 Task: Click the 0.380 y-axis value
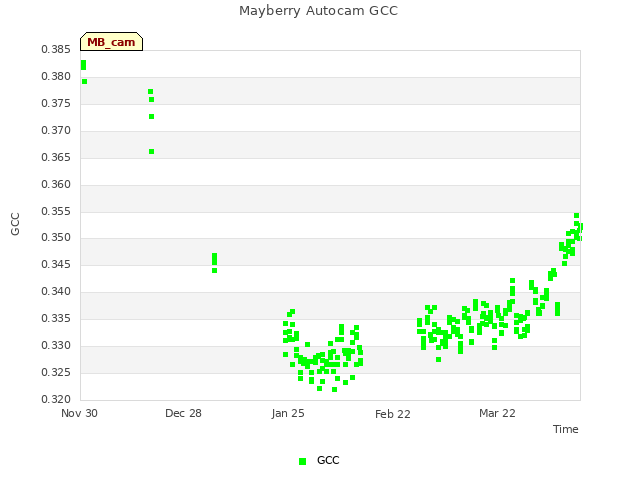56,77
